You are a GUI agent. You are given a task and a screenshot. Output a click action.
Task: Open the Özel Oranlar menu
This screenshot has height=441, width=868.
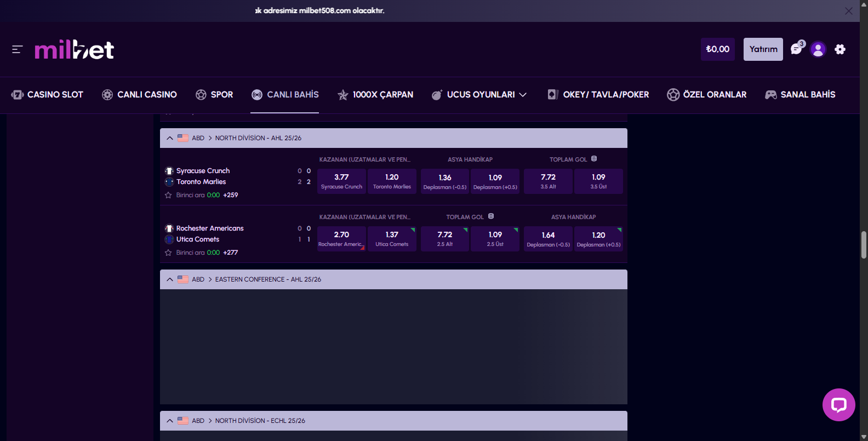tap(707, 95)
